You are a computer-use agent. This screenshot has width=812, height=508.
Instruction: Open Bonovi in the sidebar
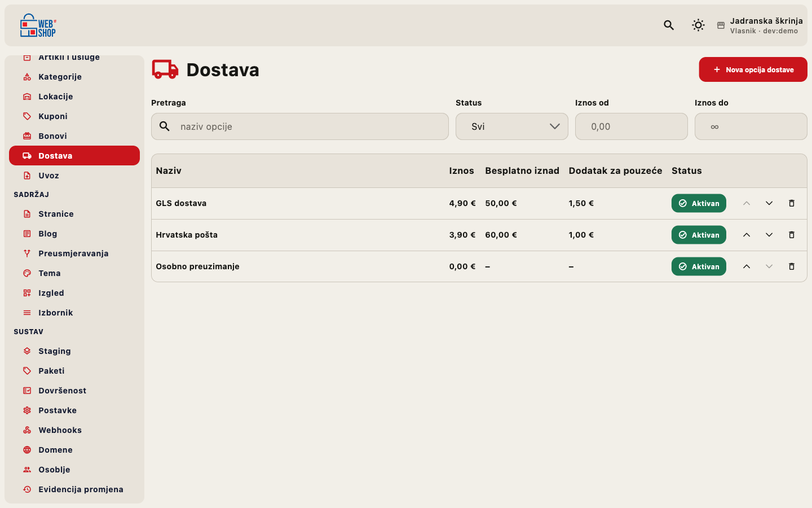(x=74, y=136)
